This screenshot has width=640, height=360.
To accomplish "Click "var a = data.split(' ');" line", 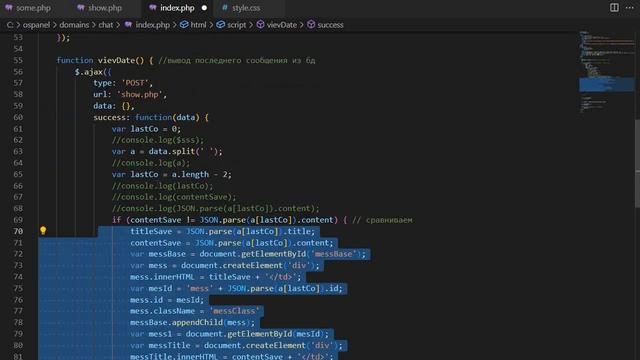I will 167,151.
